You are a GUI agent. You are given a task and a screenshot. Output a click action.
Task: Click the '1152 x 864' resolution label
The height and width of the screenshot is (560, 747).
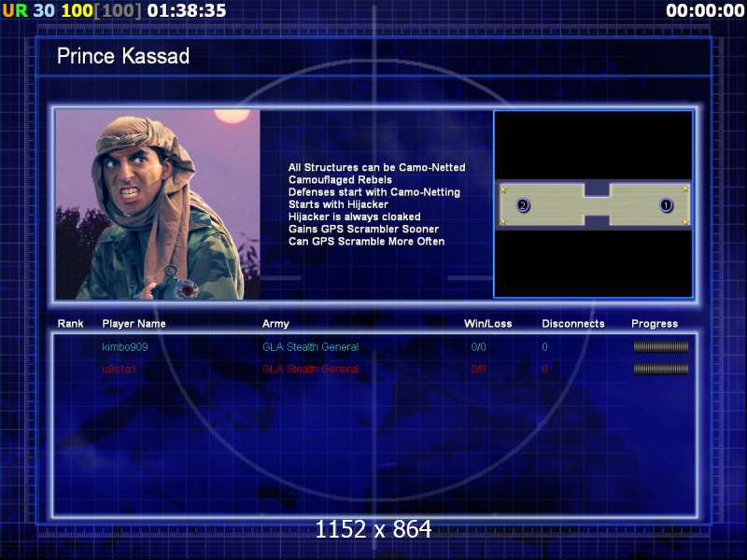click(x=373, y=529)
